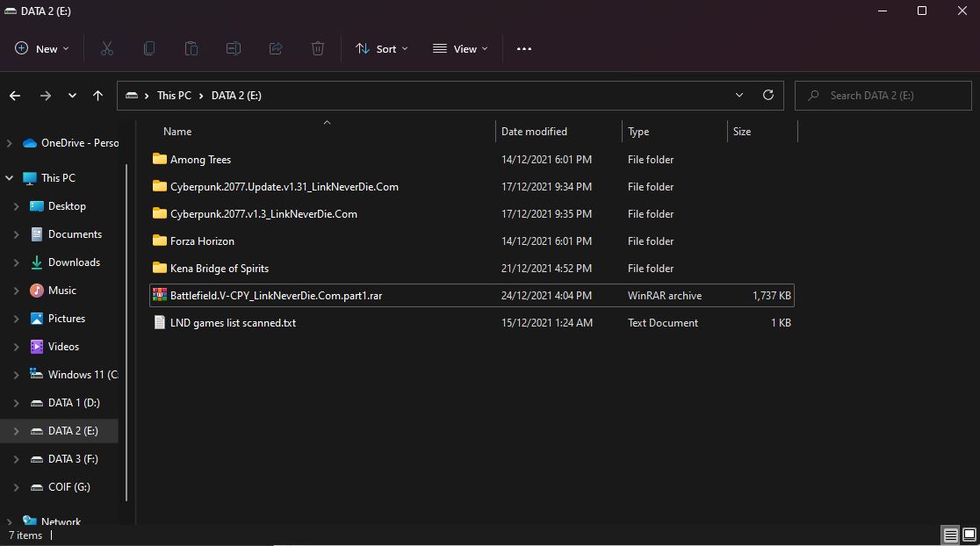The width and height of the screenshot is (980, 546).
Task: Go up one folder level
Action: pyautogui.click(x=97, y=95)
